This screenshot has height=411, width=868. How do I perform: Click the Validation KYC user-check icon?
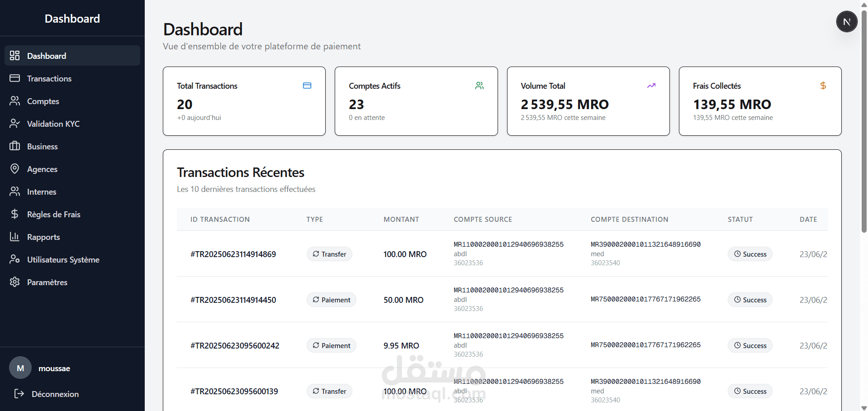pyautogui.click(x=15, y=123)
